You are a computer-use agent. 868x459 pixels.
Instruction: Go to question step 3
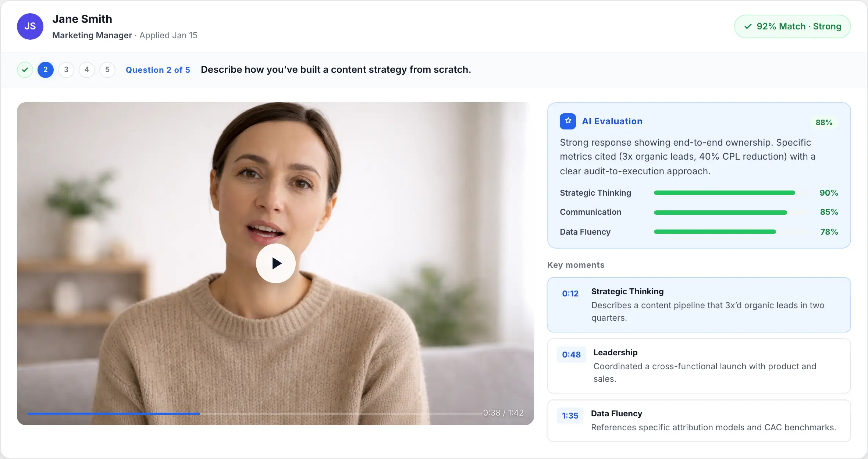tap(66, 70)
